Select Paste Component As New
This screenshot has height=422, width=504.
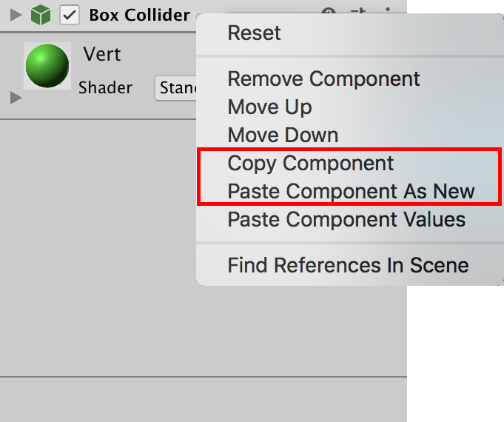(x=351, y=191)
